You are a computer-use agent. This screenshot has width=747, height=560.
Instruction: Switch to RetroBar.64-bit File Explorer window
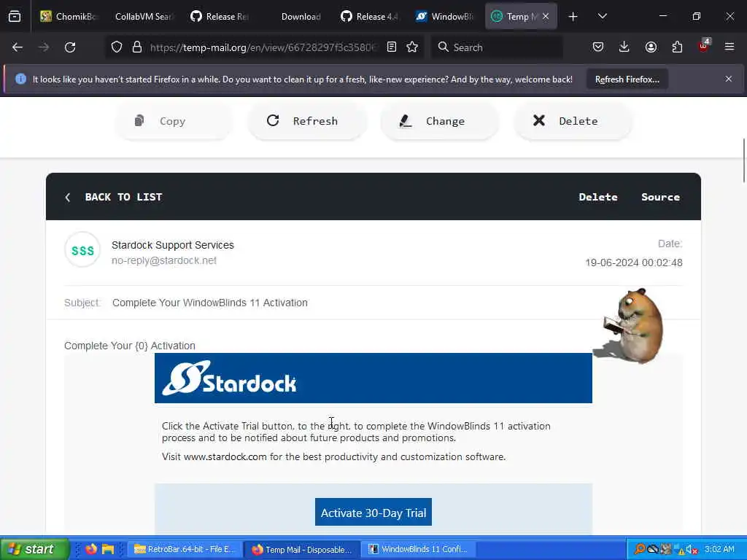(x=185, y=550)
